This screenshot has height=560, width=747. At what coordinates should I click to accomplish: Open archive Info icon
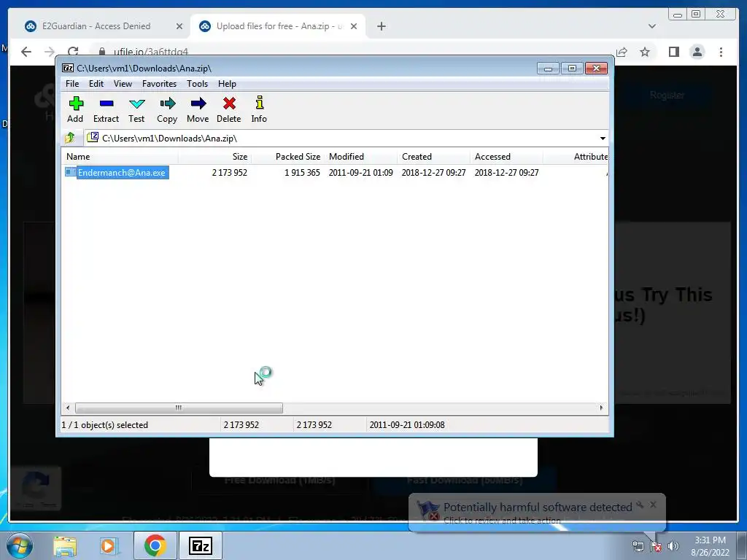(259, 109)
